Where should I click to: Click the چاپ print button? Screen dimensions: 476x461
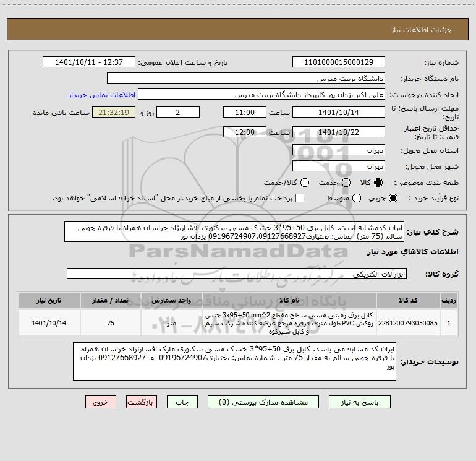182,402
